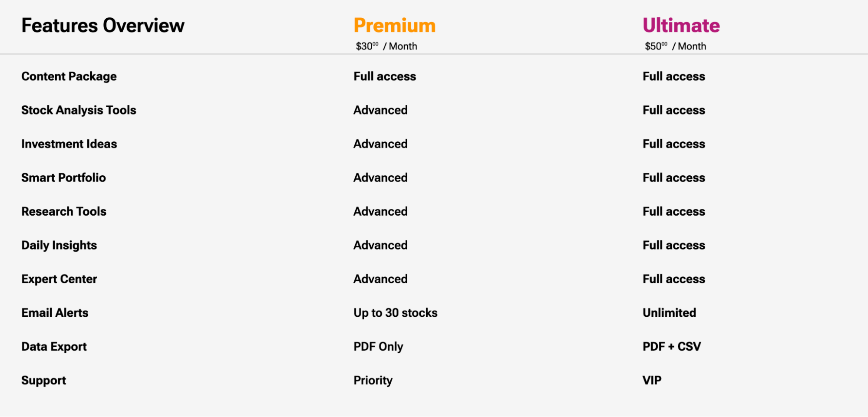Click 'Up to 30 stocks' Premium value
Screen dimensions: 868x417
point(396,312)
